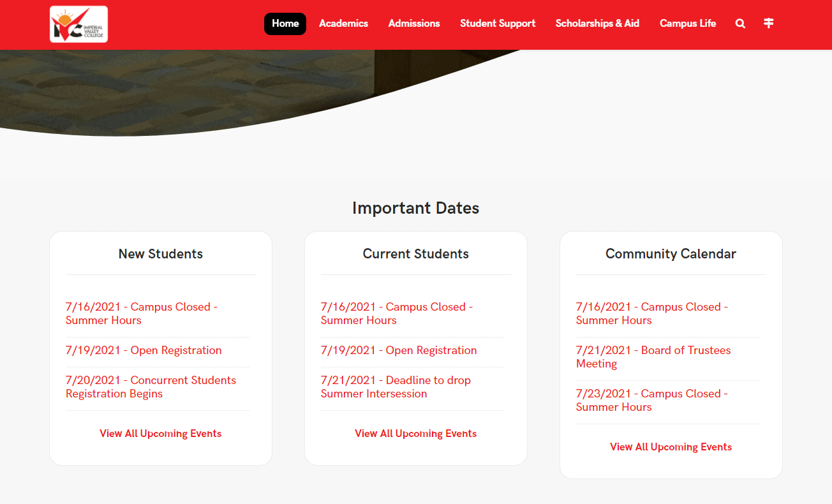The width and height of the screenshot is (832, 504).
Task: Open New Students 7/19 Open Registration link
Action: point(144,350)
